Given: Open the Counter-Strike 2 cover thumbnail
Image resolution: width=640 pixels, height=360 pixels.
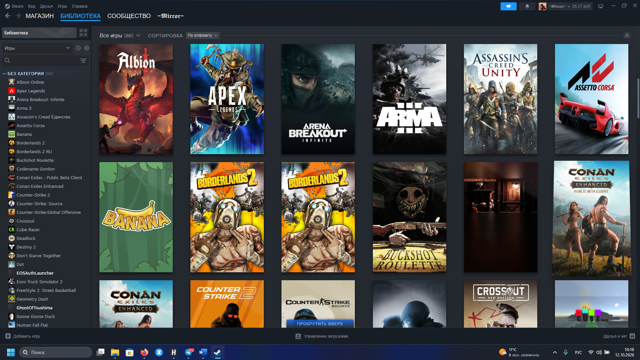Looking at the screenshot, I should click(x=227, y=304).
